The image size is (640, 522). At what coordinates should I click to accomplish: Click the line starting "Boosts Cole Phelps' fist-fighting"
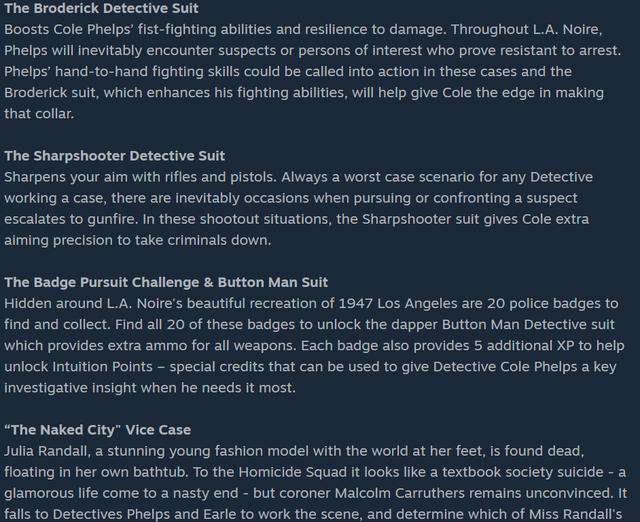pyautogui.click(x=303, y=29)
